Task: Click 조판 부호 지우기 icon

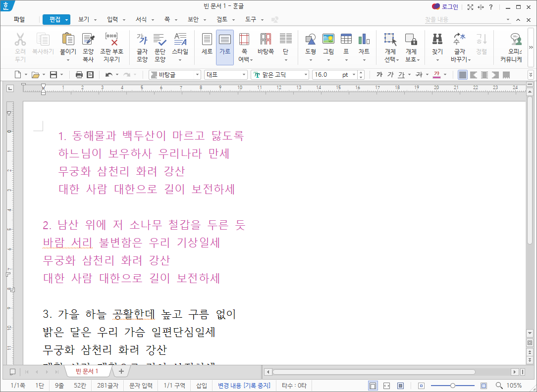Action: point(111,47)
